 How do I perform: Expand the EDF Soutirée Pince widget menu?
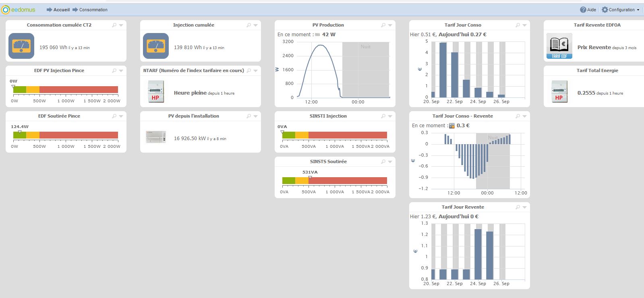click(x=121, y=116)
